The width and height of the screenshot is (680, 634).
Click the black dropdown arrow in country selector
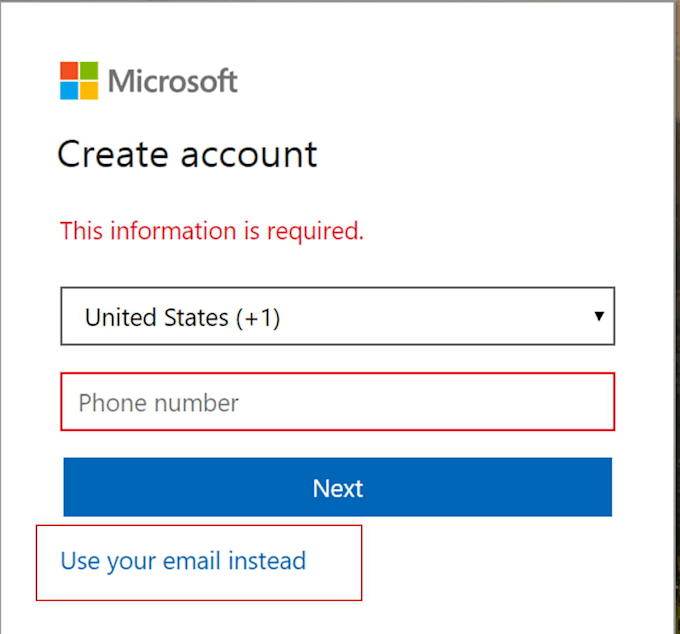pos(599,316)
